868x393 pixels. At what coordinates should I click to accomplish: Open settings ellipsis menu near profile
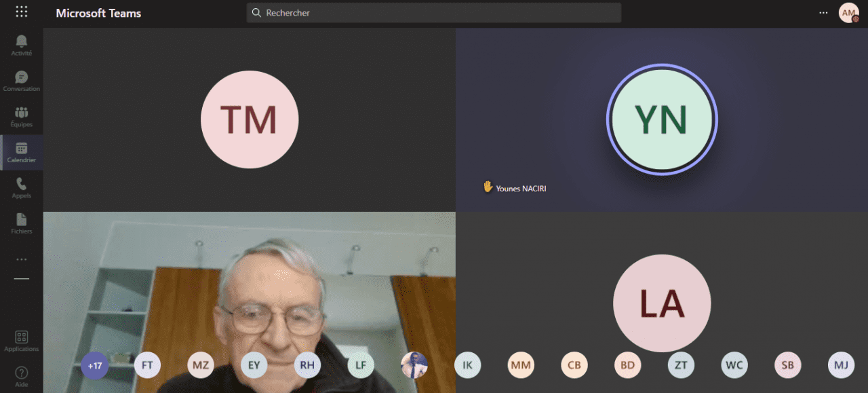click(823, 12)
